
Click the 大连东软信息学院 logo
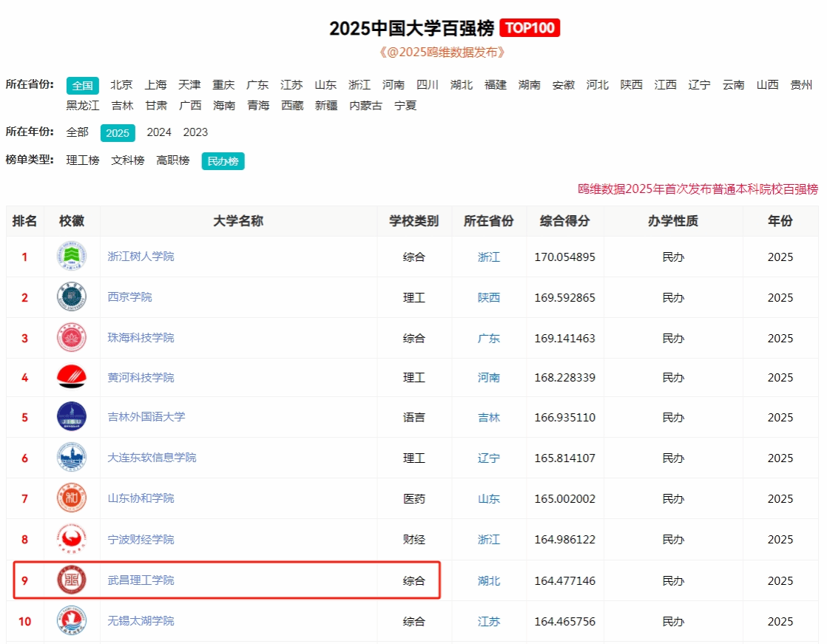(x=72, y=458)
